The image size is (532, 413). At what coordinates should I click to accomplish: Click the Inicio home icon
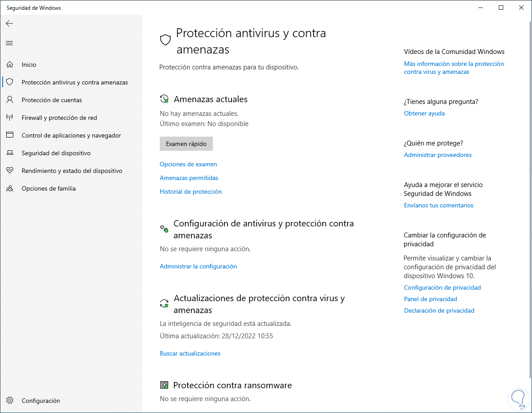click(x=10, y=65)
